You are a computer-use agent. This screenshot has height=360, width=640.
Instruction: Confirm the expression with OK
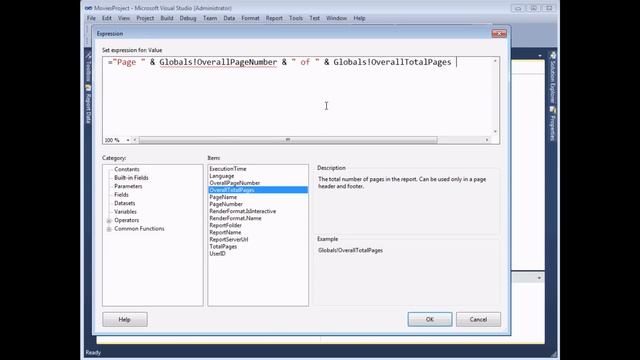(430, 320)
